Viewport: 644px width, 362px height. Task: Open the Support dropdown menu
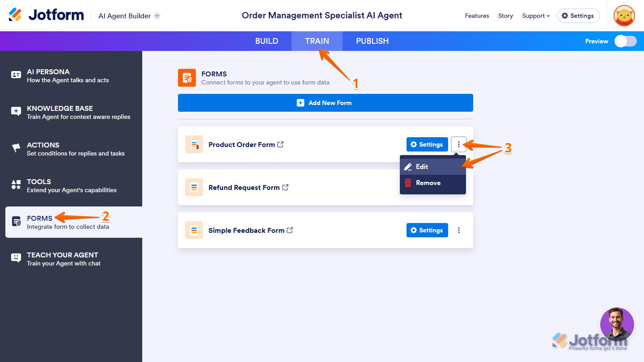(x=536, y=16)
